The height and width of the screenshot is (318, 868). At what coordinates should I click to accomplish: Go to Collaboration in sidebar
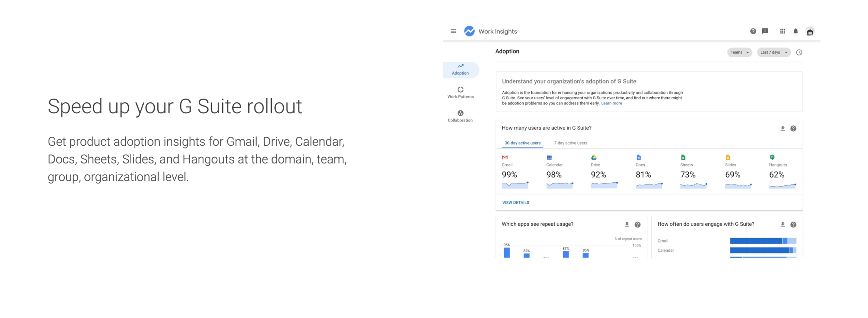pyautogui.click(x=460, y=117)
